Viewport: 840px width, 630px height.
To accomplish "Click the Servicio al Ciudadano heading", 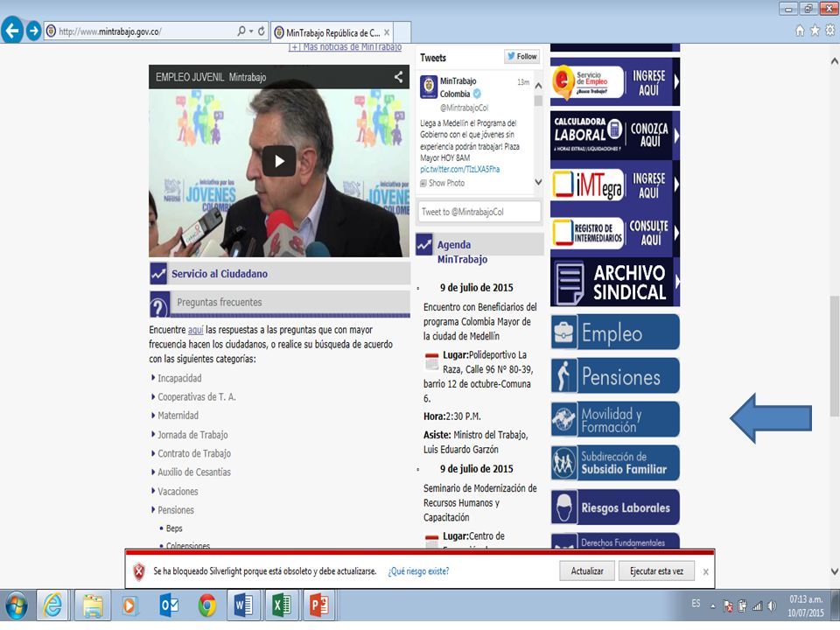I will tap(220, 274).
